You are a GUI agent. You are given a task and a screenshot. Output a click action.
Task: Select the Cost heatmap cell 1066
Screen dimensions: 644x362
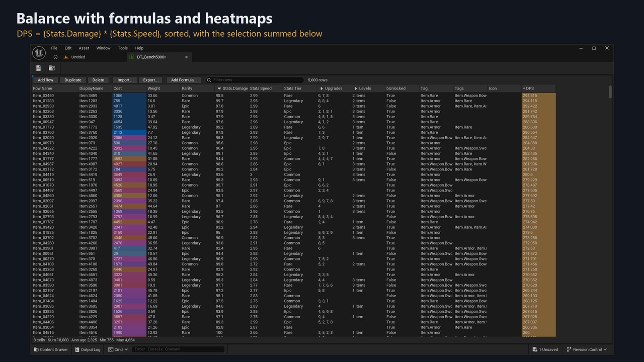pos(129,96)
